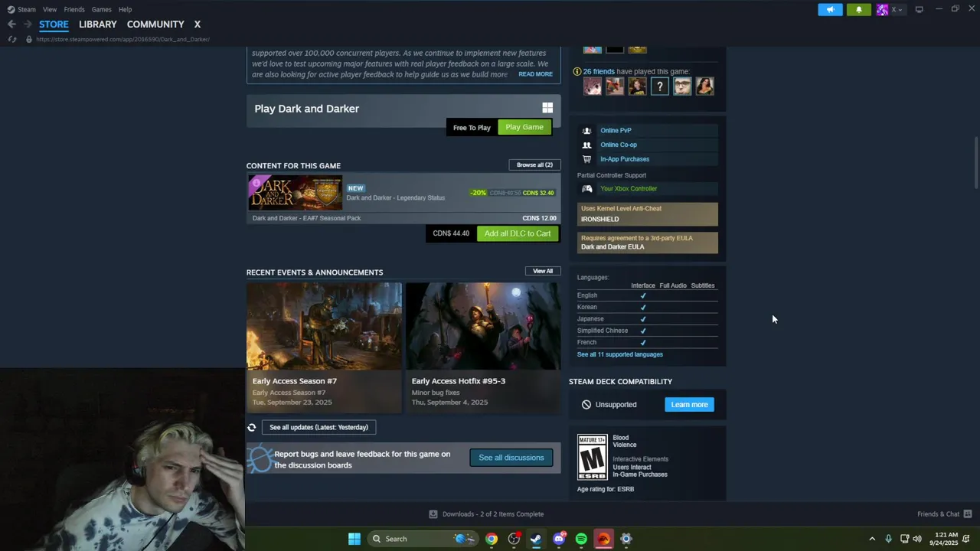Open the Dark and Darker EULA notice
Viewport: 980px width, 551px height.
pos(648,243)
